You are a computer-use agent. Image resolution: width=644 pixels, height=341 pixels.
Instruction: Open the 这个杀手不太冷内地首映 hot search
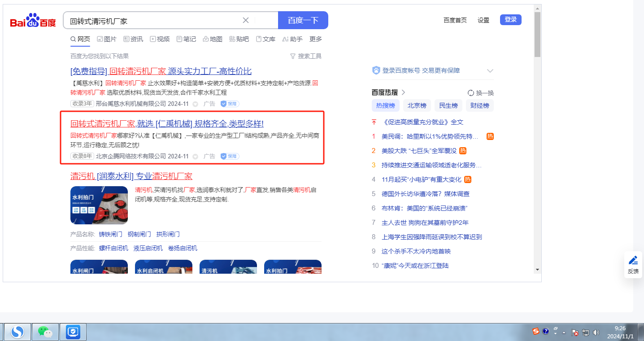[416, 251]
